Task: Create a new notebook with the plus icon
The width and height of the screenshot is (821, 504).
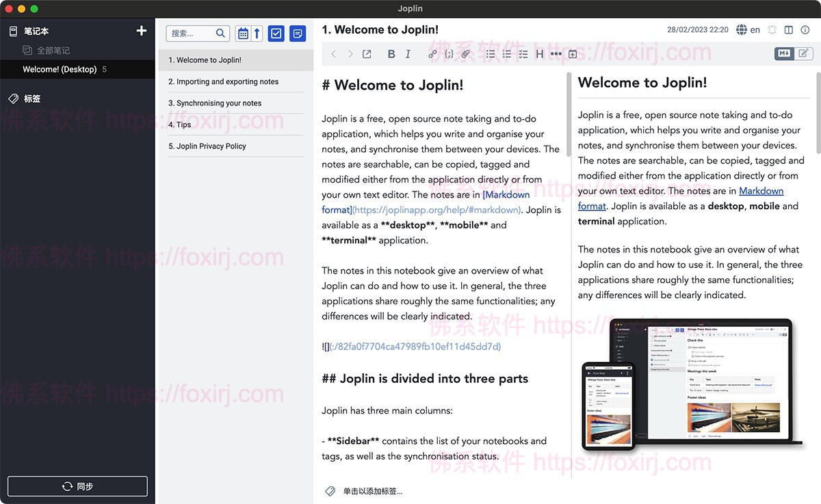Action: 141,30
